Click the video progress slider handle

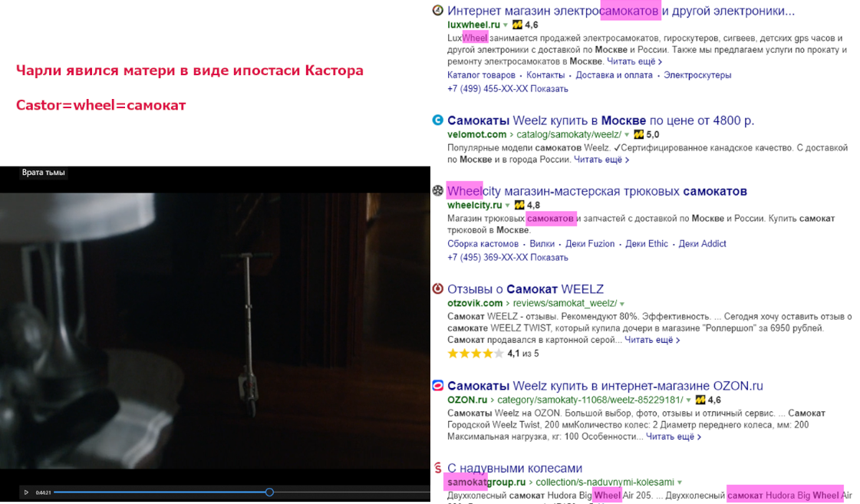[x=269, y=492]
